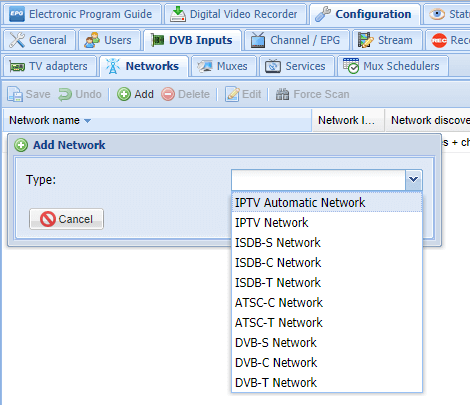The width and height of the screenshot is (470, 405).
Task: Click the Undo arrow icon
Action: pos(65,94)
